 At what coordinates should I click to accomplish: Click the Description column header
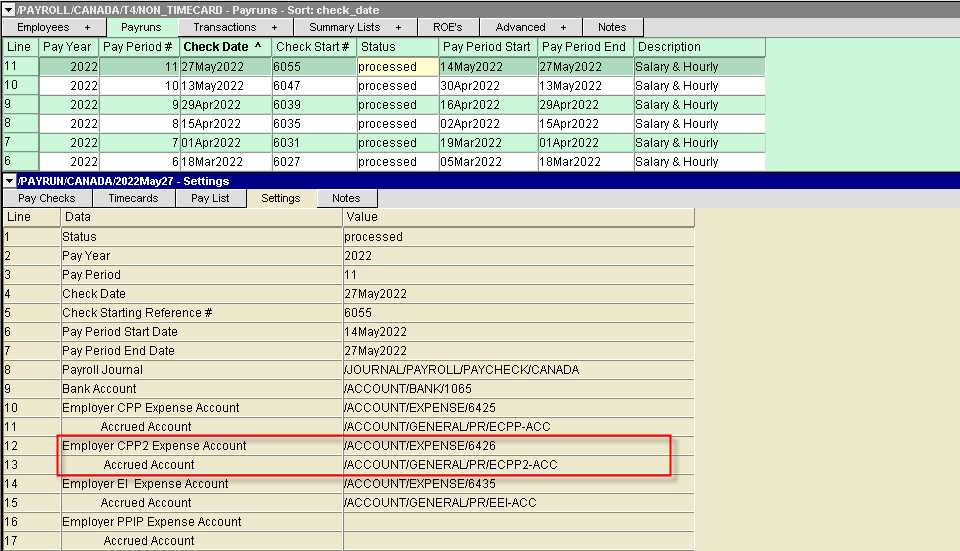[x=669, y=47]
